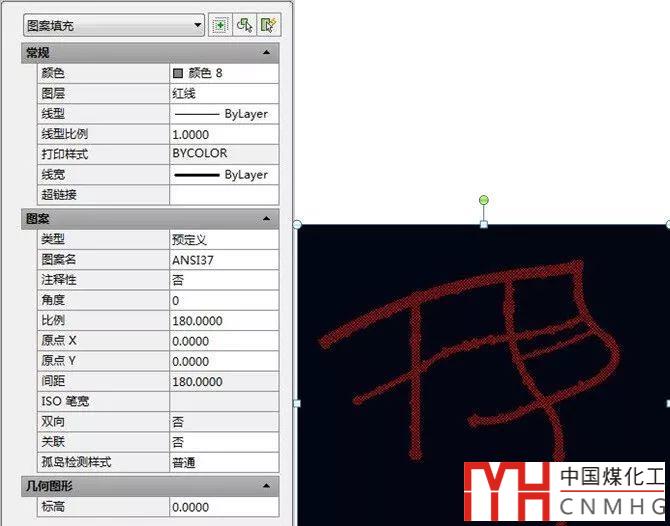
Task: Select the 间距 property label
Action: tap(53, 381)
